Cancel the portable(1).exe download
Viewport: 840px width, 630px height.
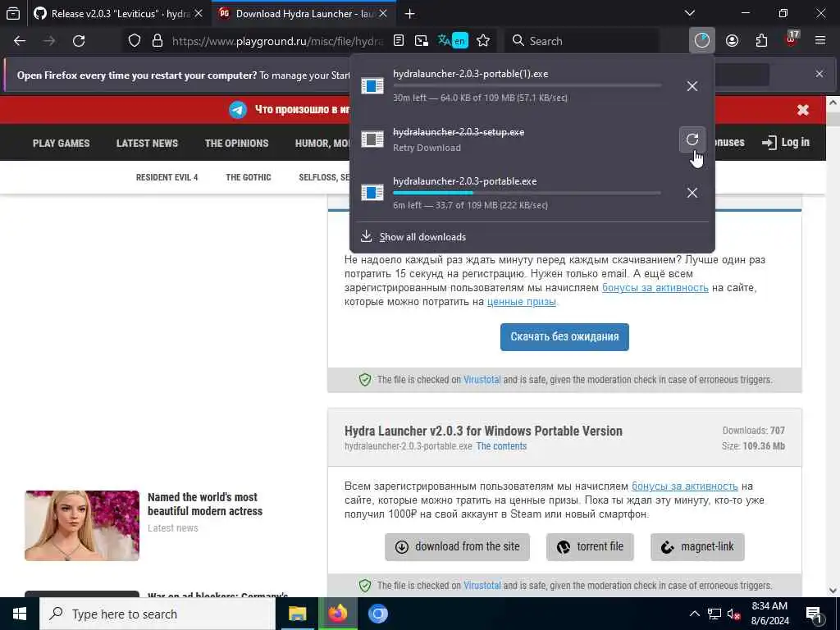tap(692, 86)
